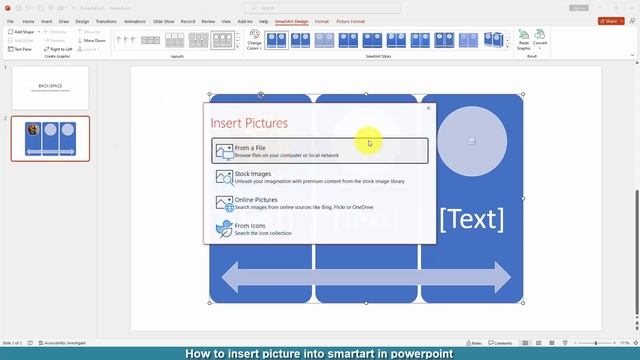Switch to the Transitions tab
The image size is (640, 360).
(x=106, y=21)
